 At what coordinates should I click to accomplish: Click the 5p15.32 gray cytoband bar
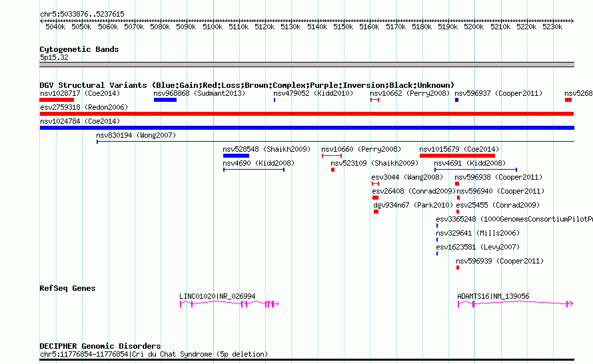(306, 65)
